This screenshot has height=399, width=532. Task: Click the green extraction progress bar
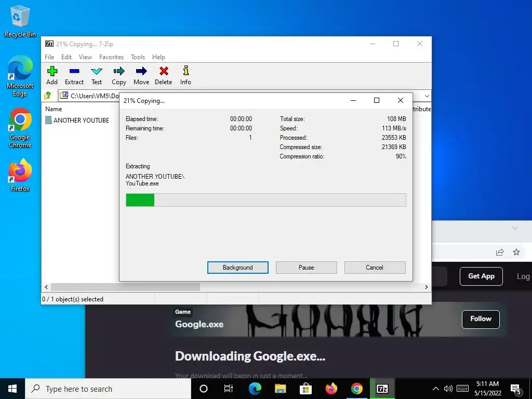(266, 200)
